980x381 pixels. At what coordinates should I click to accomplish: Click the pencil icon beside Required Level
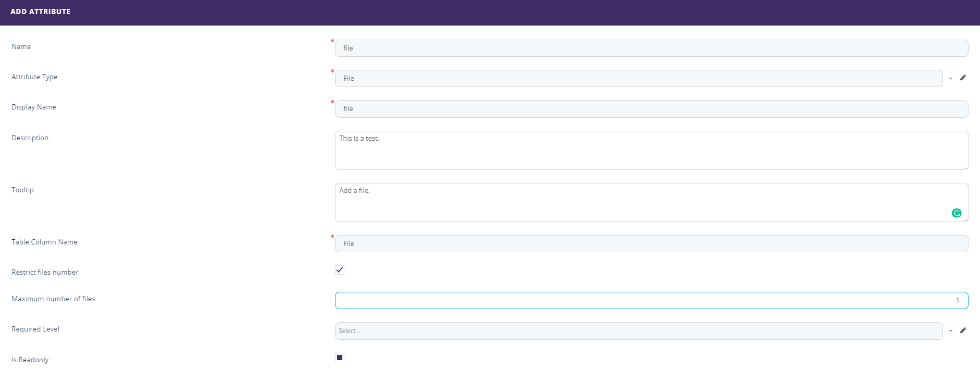[x=963, y=330]
